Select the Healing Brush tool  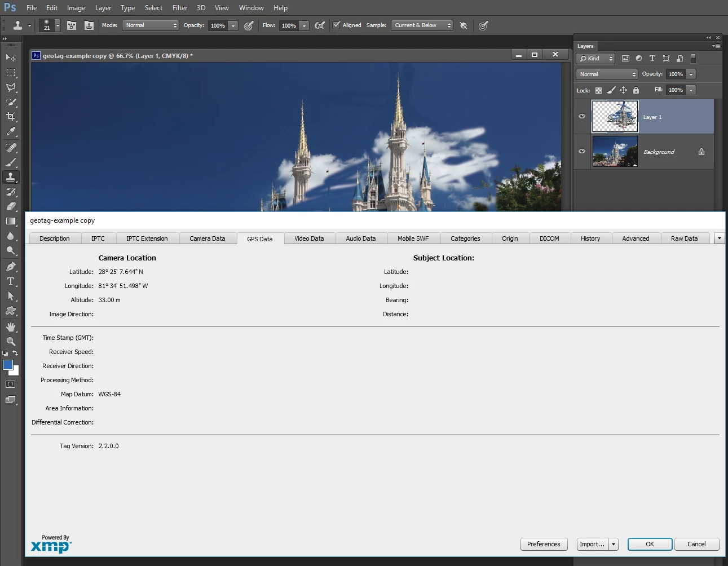tap(11, 148)
